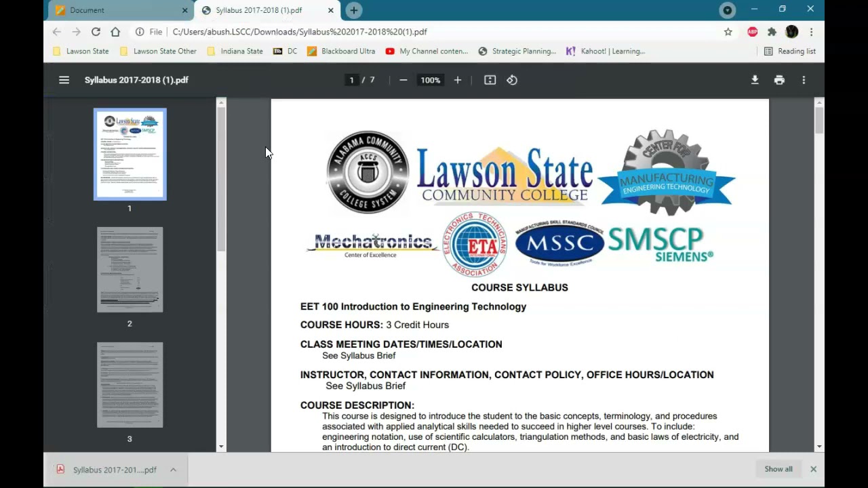The image size is (868, 488).
Task: Select page 1 thumbnail
Action: 130,155
